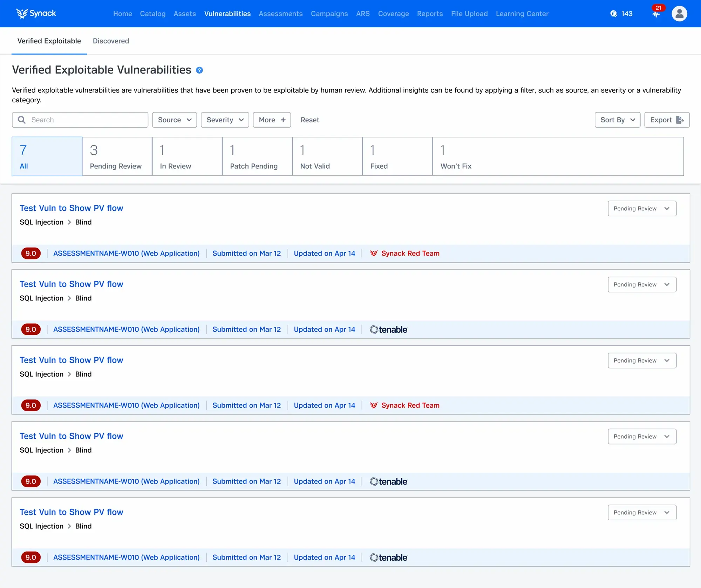Open the Sort By dropdown
This screenshot has width=701, height=588.
(x=617, y=120)
